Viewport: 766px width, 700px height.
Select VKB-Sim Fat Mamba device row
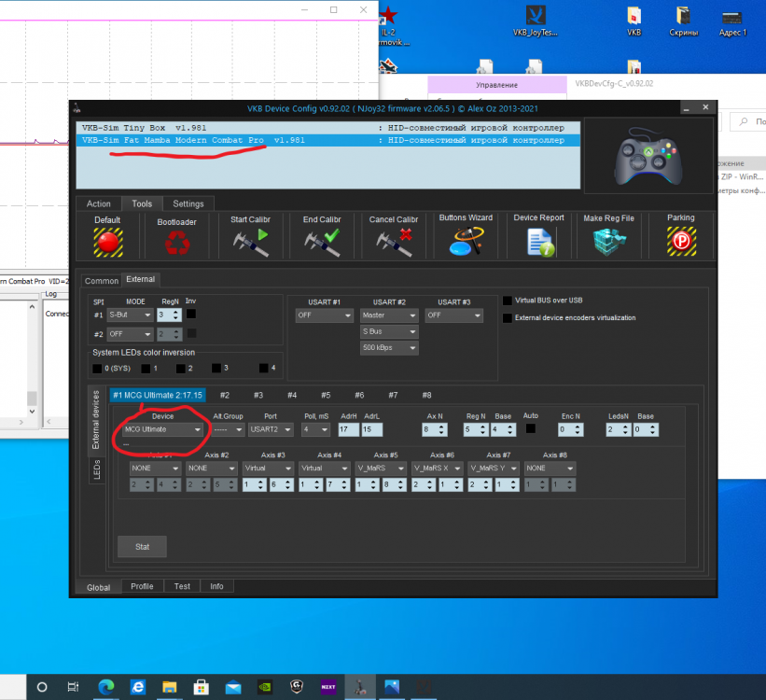click(x=327, y=140)
